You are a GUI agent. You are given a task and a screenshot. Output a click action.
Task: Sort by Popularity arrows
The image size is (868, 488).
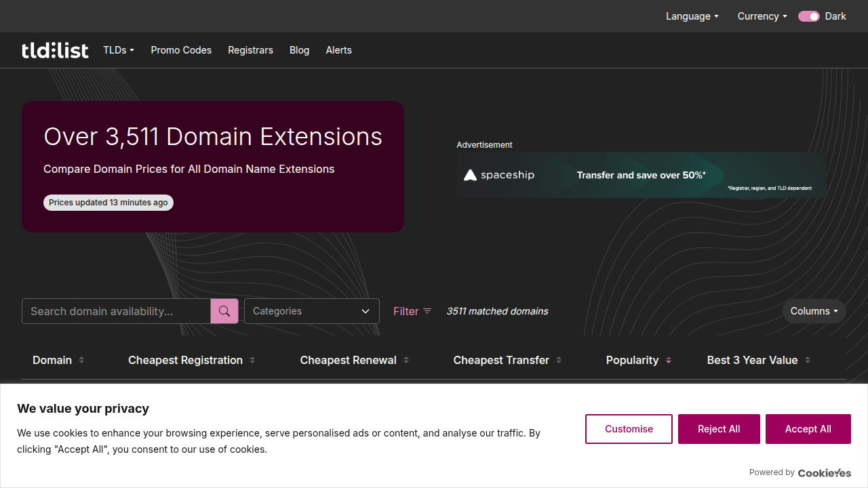point(669,360)
